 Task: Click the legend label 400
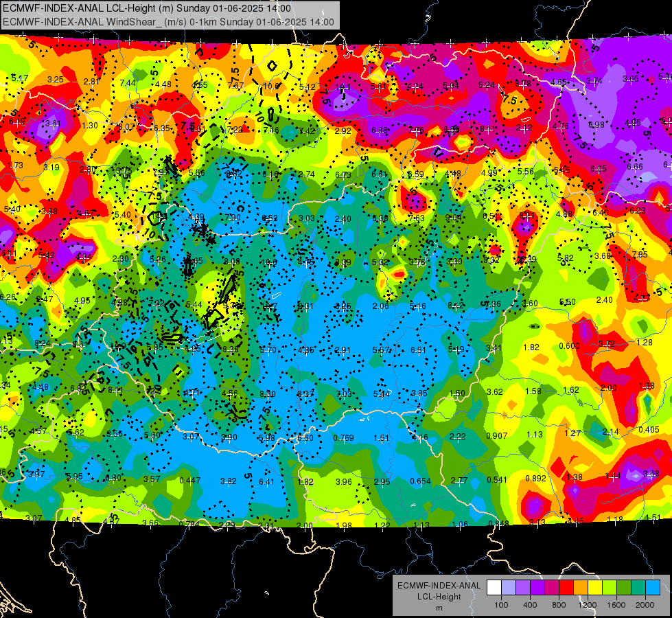[x=530, y=605]
